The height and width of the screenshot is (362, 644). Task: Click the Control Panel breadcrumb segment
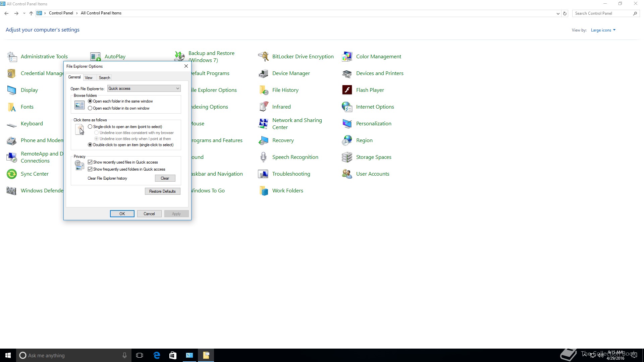[61, 13]
